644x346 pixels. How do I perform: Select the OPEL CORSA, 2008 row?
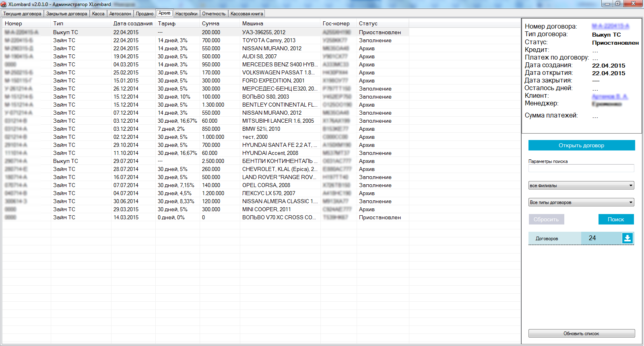tap(206, 185)
